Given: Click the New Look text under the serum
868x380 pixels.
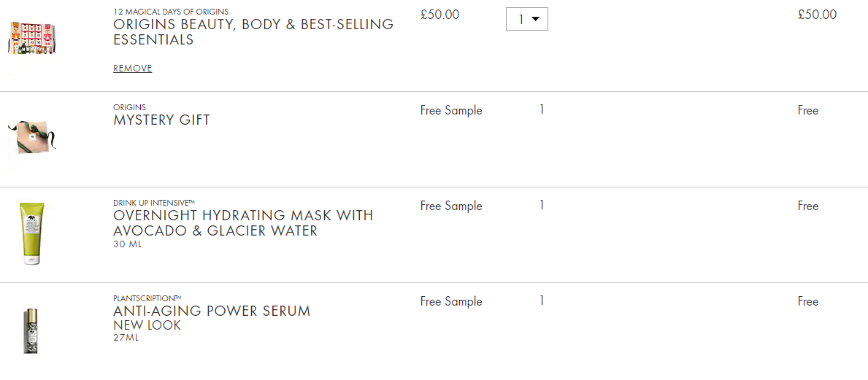Looking at the screenshot, I should 147,326.
